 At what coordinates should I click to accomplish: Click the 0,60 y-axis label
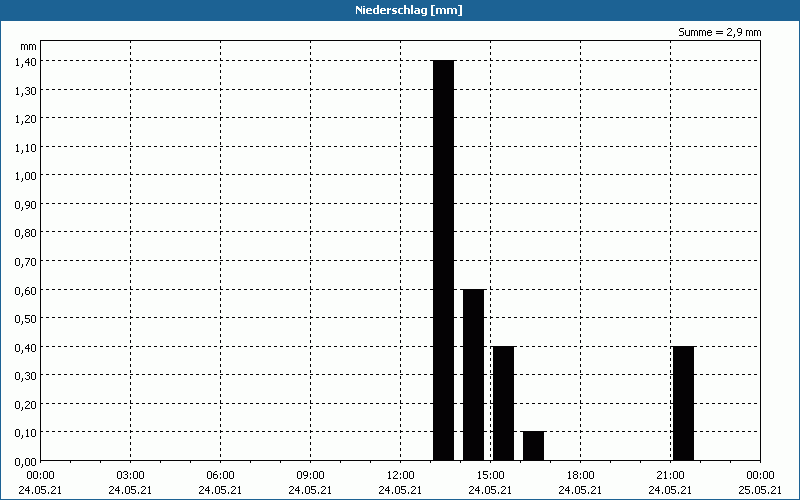pyautogui.click(x=26, y=290)
